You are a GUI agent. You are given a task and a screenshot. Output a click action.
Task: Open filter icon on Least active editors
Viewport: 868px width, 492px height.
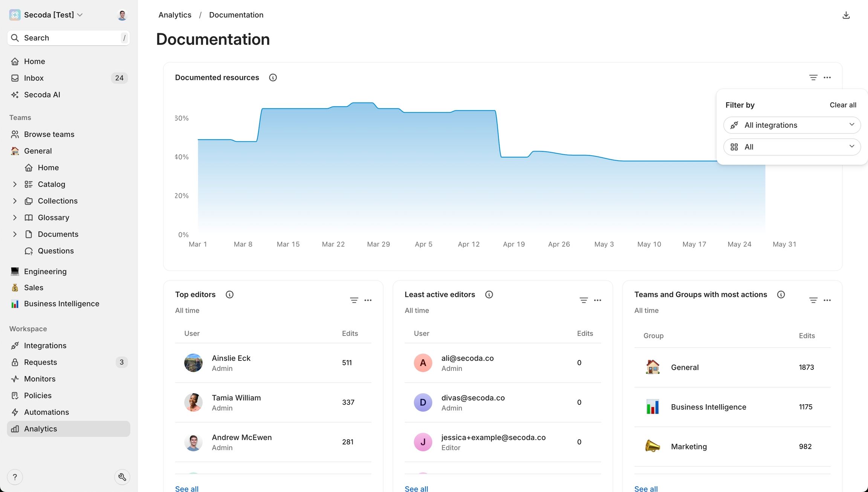click(583, 300)
